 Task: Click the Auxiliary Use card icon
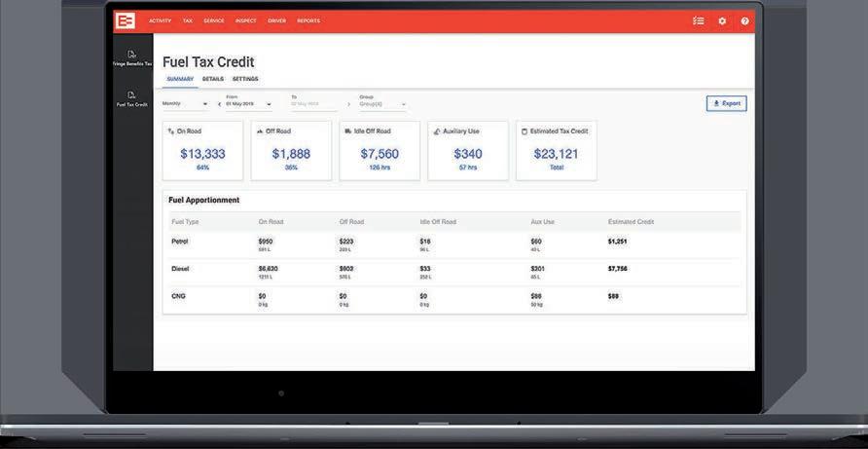[437, 131]
